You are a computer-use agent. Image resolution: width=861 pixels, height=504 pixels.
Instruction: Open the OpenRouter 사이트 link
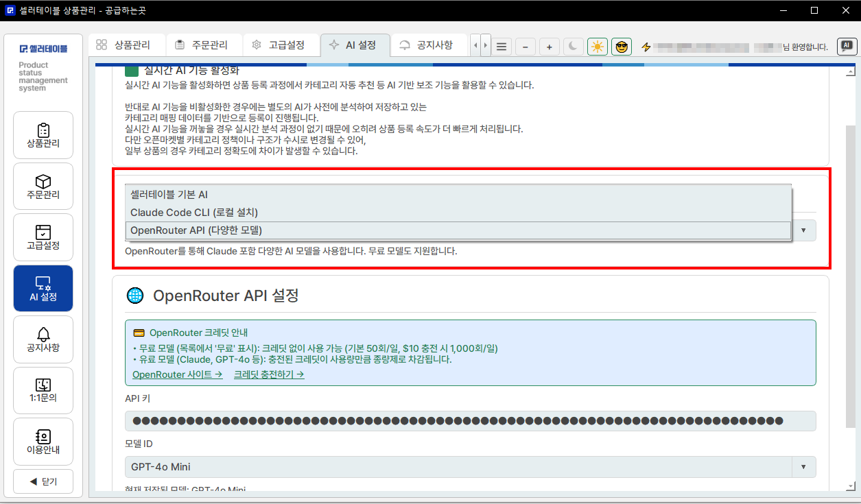[x=178, y=374]
